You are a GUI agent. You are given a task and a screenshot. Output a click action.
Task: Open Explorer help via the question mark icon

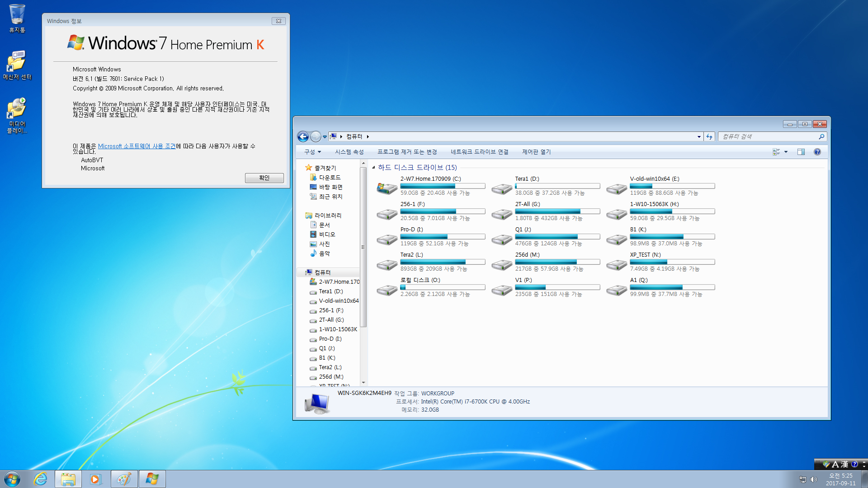pos(817,152)
